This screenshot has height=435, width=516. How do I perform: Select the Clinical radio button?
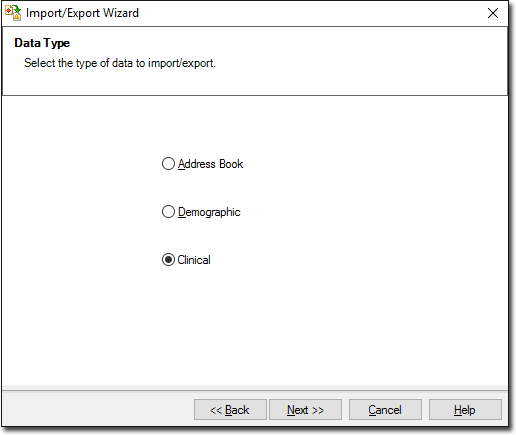coord(168,260)
